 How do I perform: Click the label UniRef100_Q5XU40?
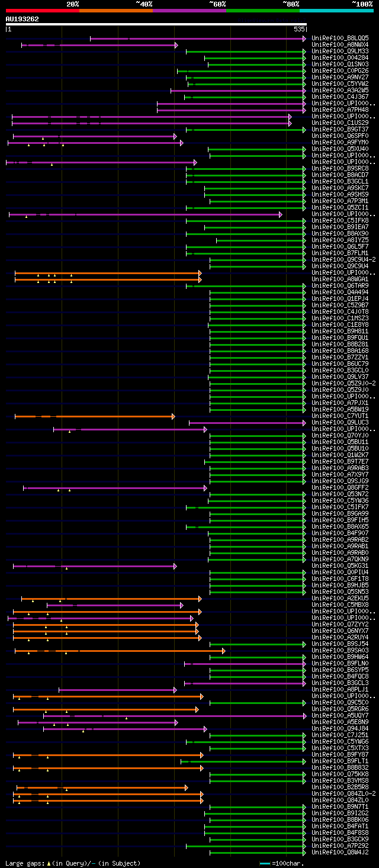point(340,149)
